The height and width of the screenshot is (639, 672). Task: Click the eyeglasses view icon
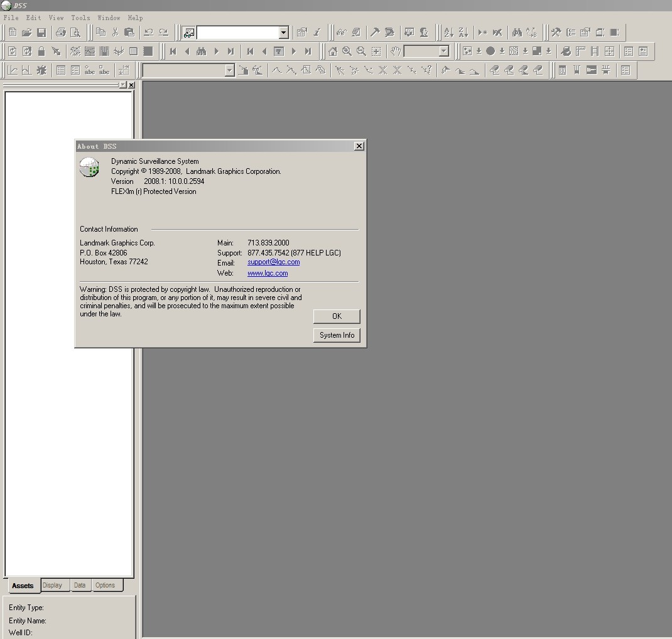342,33
